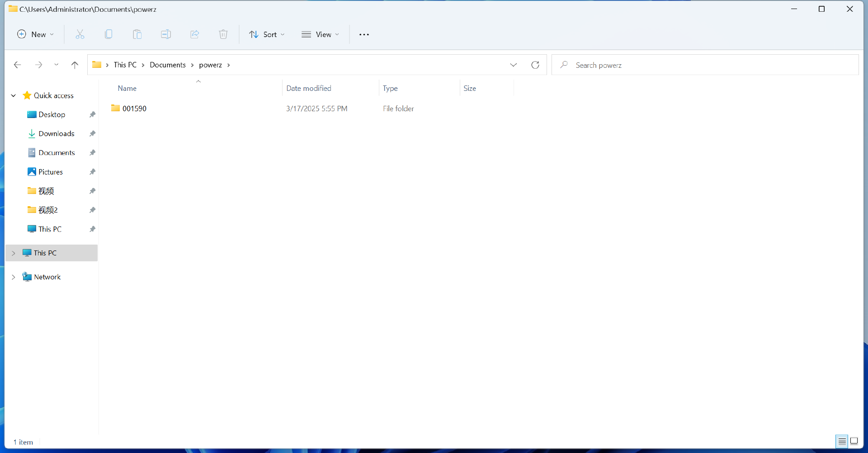Viewport: 868px width, 453px height.
Task: Open the Sort dropdown
Action: [267, 34]
